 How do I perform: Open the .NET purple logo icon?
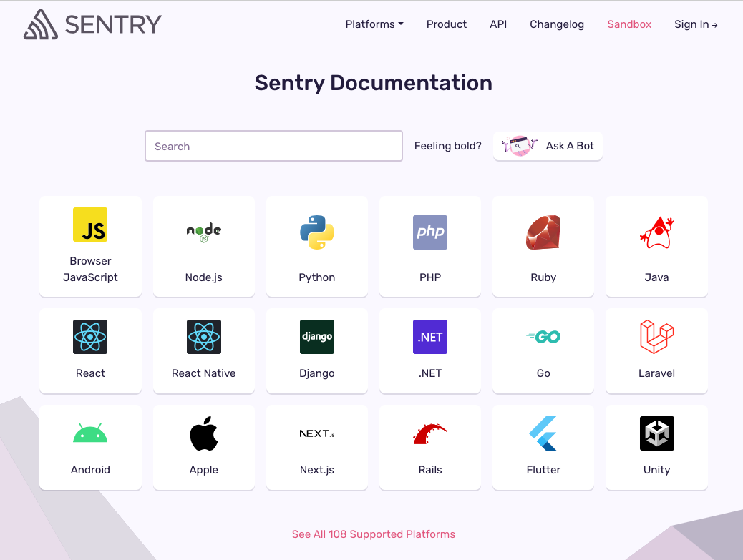click(430, 337)
